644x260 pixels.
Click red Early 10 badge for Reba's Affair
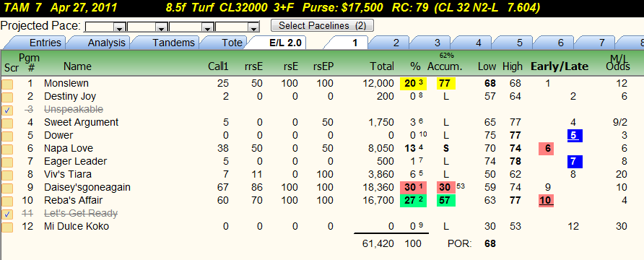[x=547, y=201]
